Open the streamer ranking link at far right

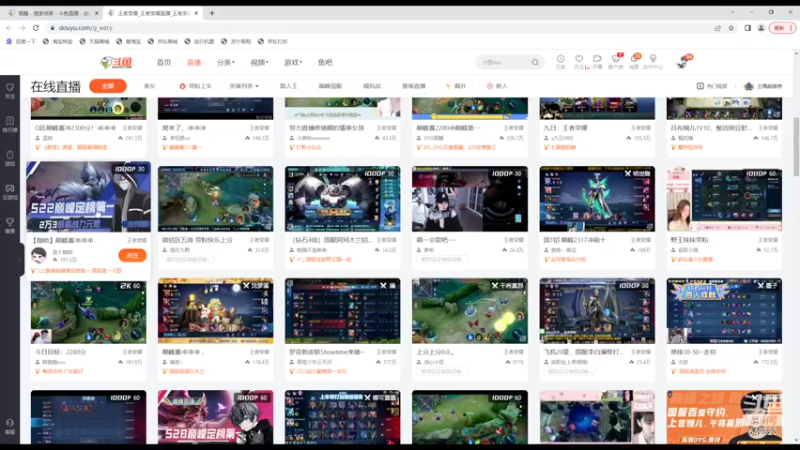tap(763, 86)
